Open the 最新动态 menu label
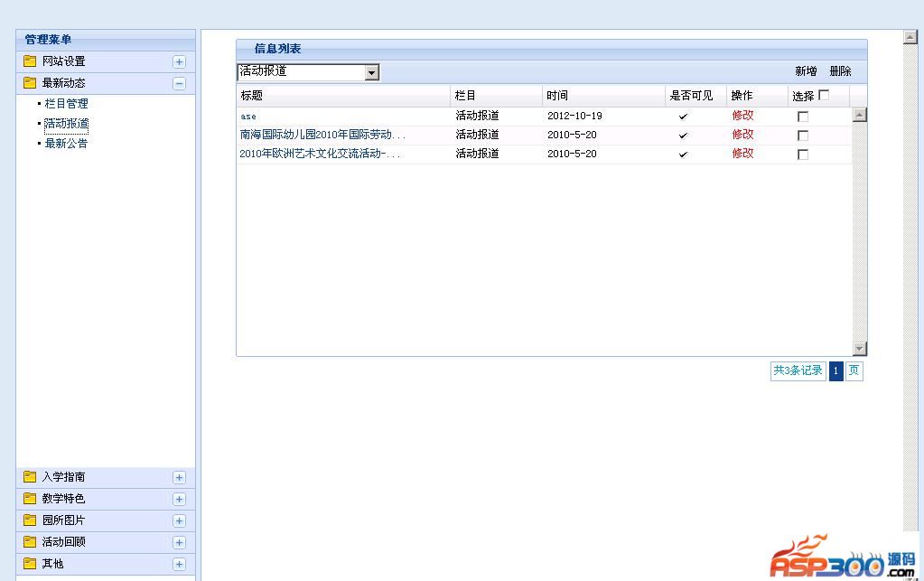 [x=63, y=83]
